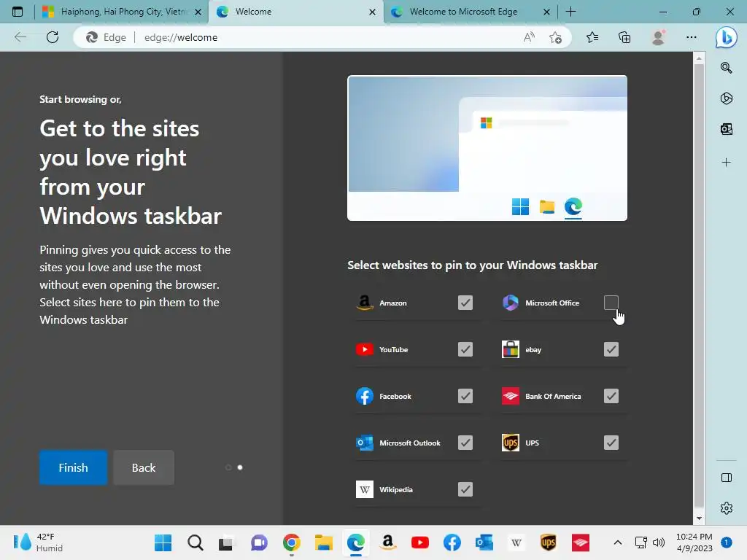Refresh the page
This screenshot has width=747, height=560.
click(53, 37)
